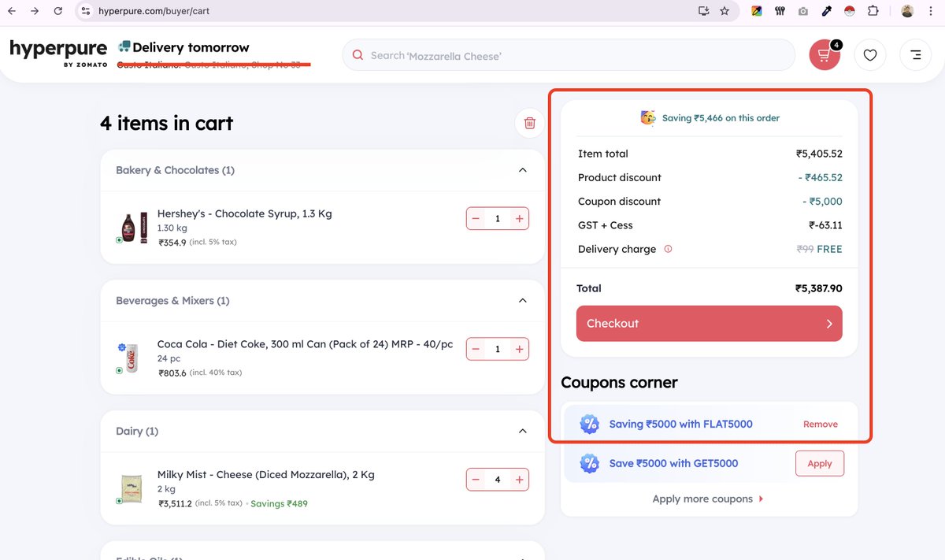Remove the FLAT5000 coupon
The width and height of the screenshot is (945, 560).
(x=820, y=424)
